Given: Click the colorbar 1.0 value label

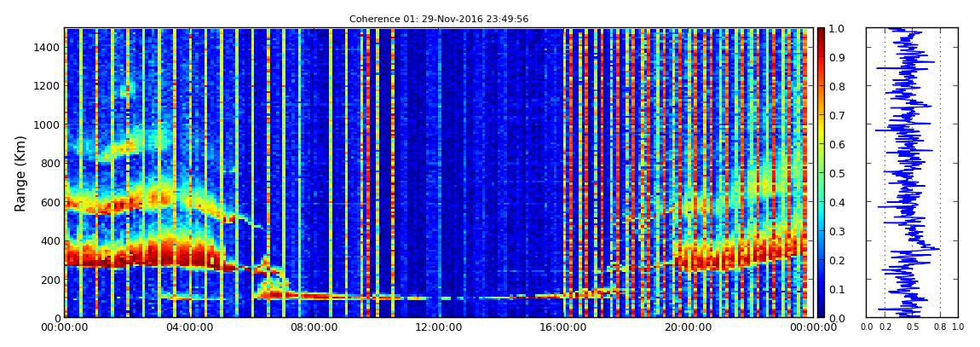Looking at the screenshot, I should 836,29.
